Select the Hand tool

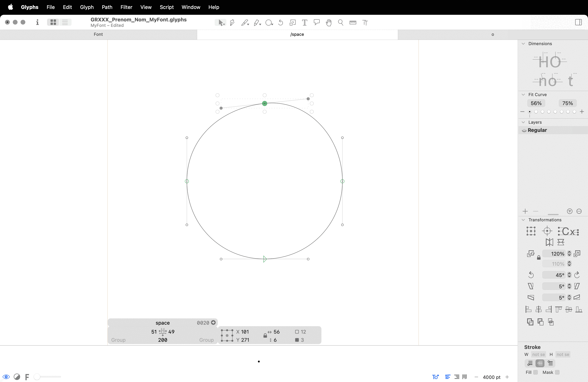(x=328, y=23)
